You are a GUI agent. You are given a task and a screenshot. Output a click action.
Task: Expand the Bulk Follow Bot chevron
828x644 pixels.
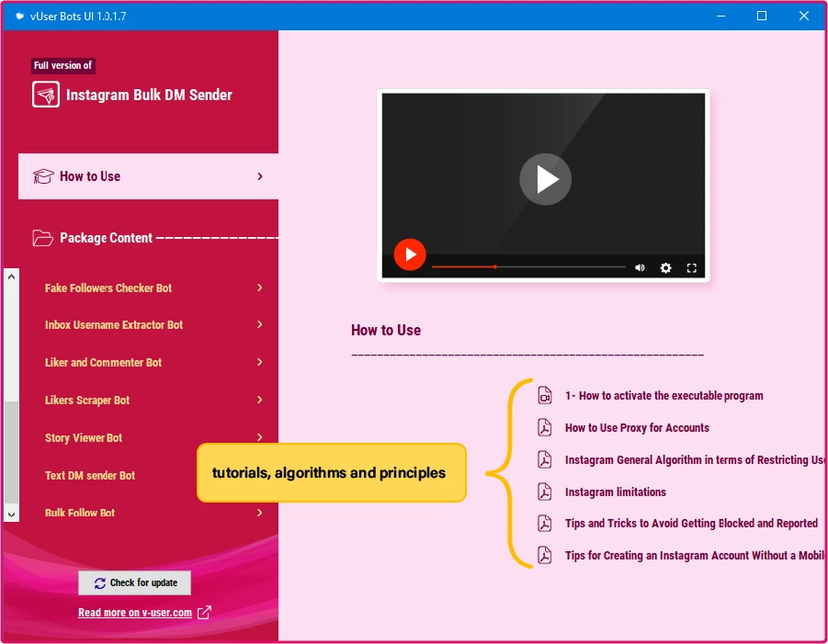[x=260, y=513]
